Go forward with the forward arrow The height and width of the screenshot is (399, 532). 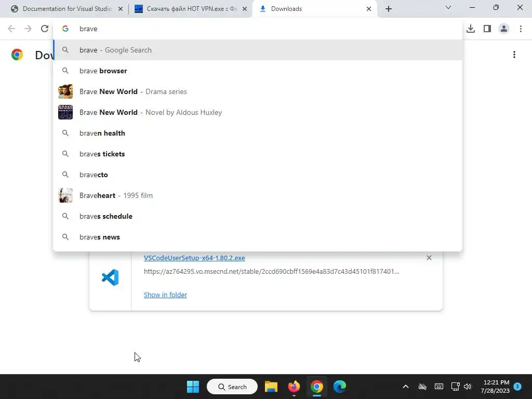pos(28,29)
